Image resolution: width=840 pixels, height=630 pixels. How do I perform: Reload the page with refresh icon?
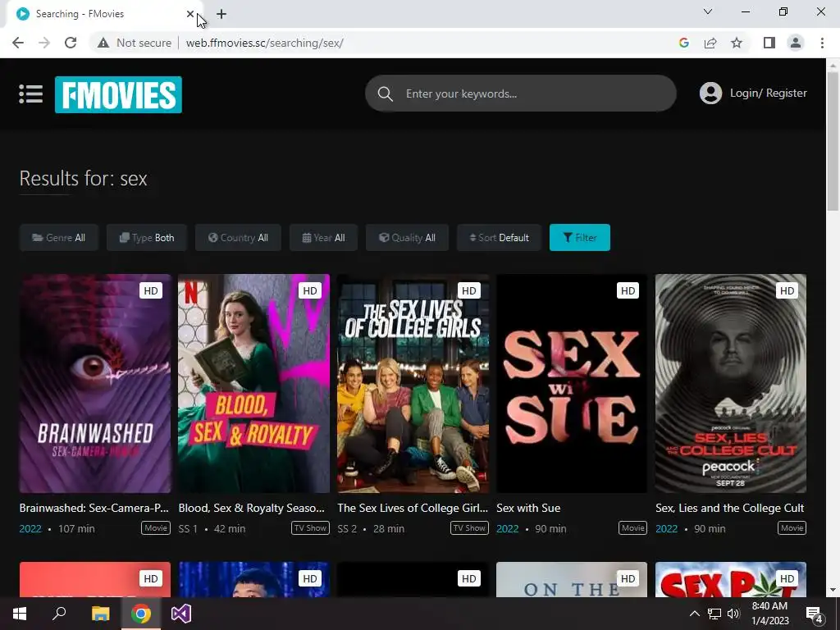71,43
